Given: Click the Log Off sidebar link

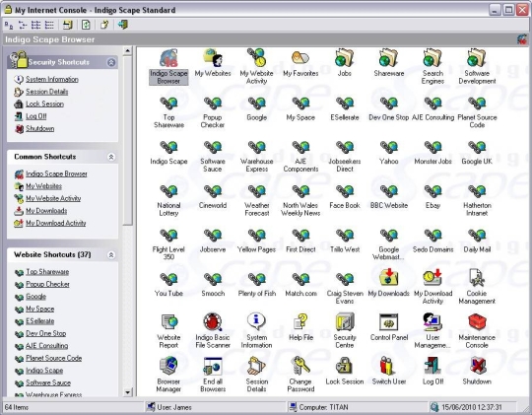Looking at the screenshot, I should [36, 116].
